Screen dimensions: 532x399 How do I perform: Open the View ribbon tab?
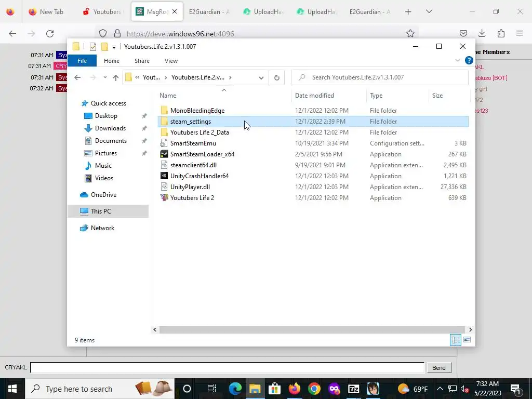(x=171, y=61)
